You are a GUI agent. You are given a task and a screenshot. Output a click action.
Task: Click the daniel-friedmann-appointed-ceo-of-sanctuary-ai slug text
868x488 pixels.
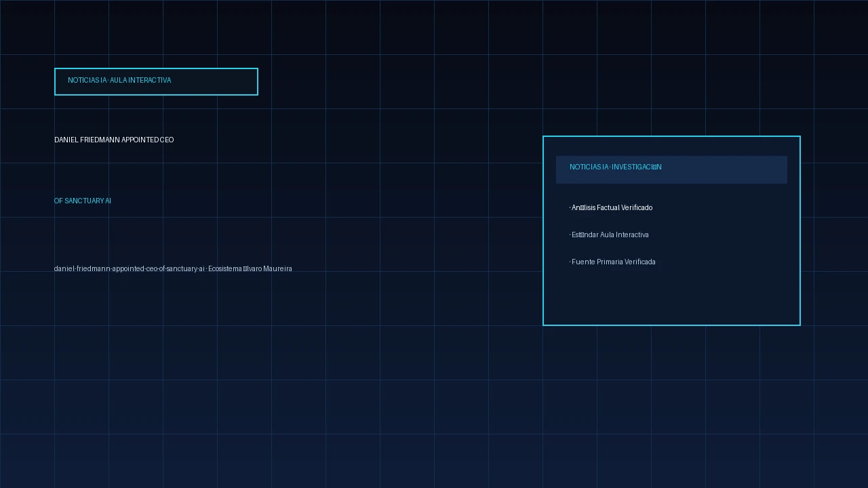tap(130, 268)
